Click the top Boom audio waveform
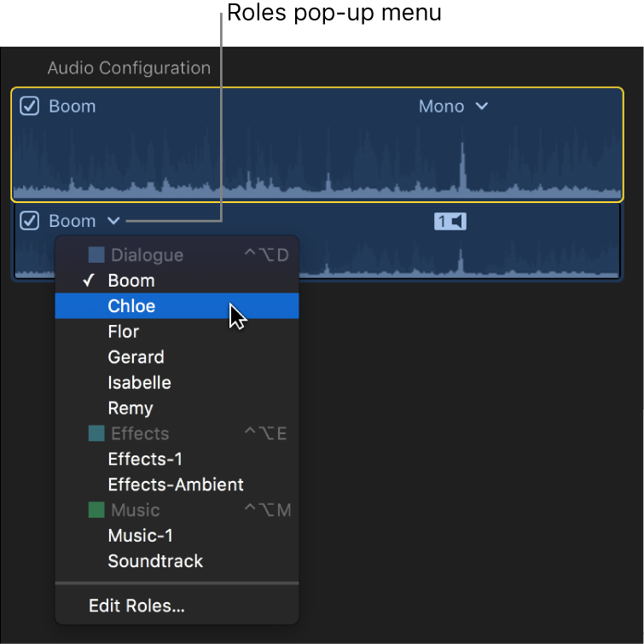The image size is (644, 644). click(316, 166)
